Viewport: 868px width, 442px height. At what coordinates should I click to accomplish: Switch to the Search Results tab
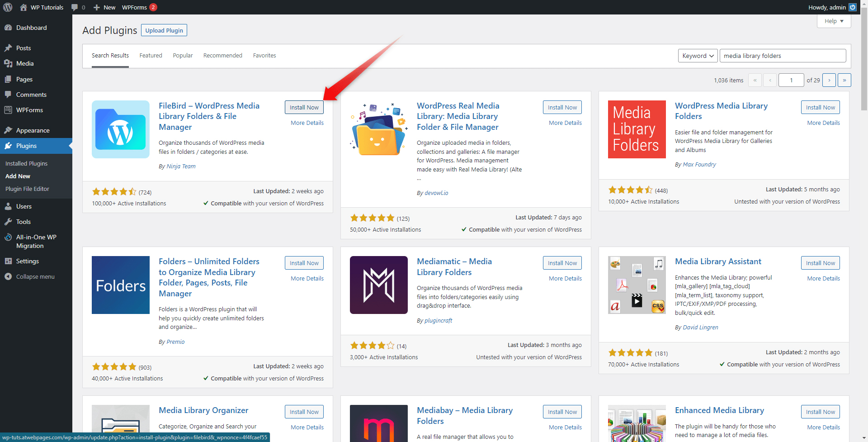coord(110,56)
